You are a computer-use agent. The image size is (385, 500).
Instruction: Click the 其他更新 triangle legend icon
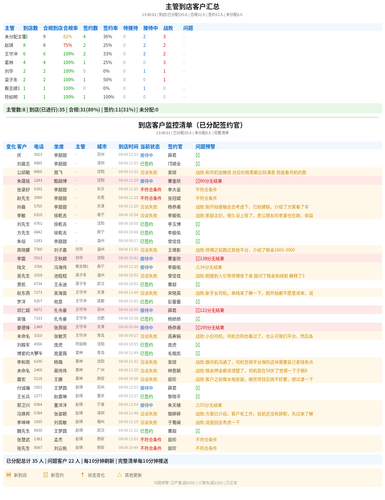[x=119, y=475]
